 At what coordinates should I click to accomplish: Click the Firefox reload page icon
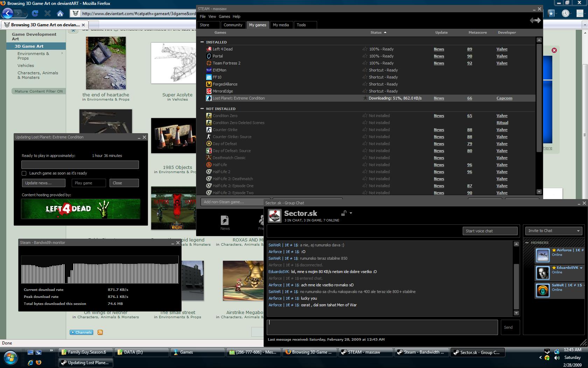point(35,13)
